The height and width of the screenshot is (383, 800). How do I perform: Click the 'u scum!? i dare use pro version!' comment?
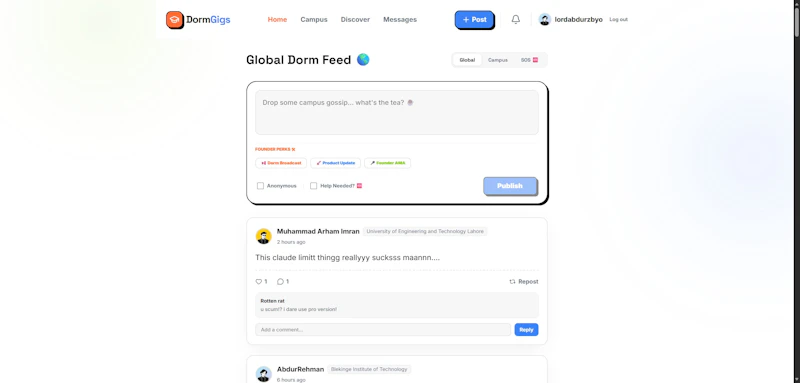[x=298, y=310]
